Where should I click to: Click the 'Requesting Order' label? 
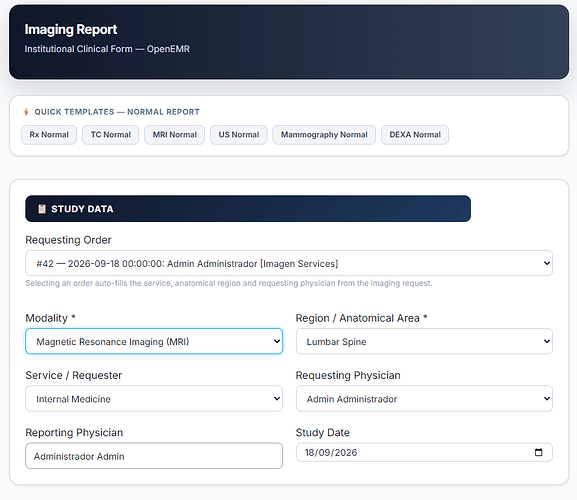click(x=68, y=240)
